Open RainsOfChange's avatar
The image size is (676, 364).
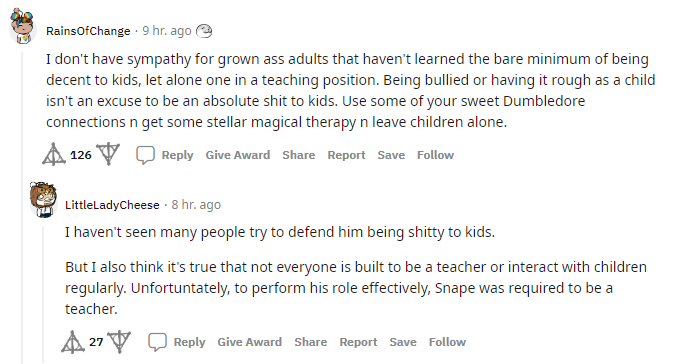coord(23,26)
